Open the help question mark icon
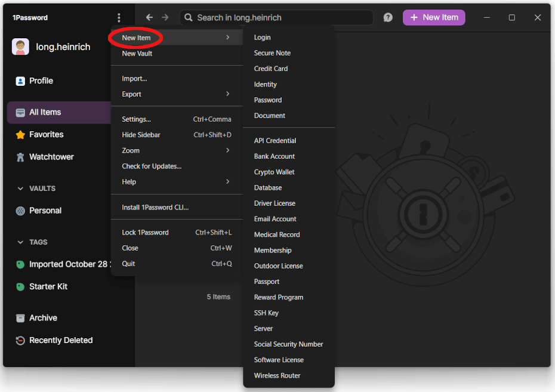 [x=388, y=17]
